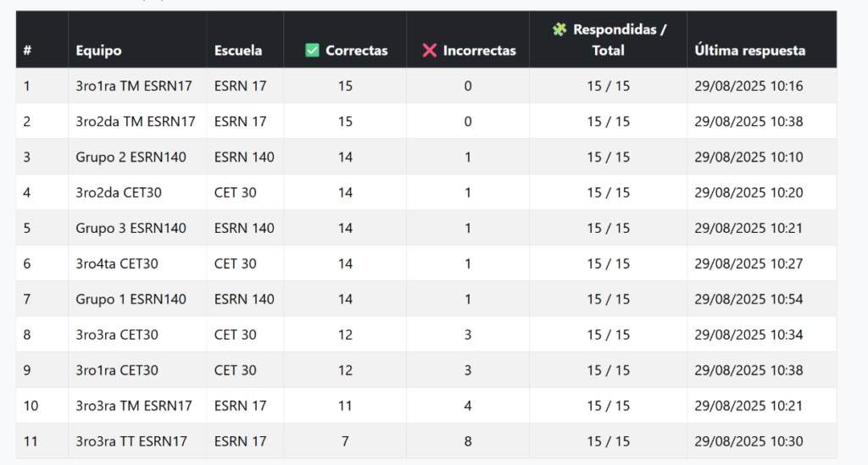The width and height of the screenshot is (868, 465).
Task: Click the Equipo column header
Action: (98, 51)
